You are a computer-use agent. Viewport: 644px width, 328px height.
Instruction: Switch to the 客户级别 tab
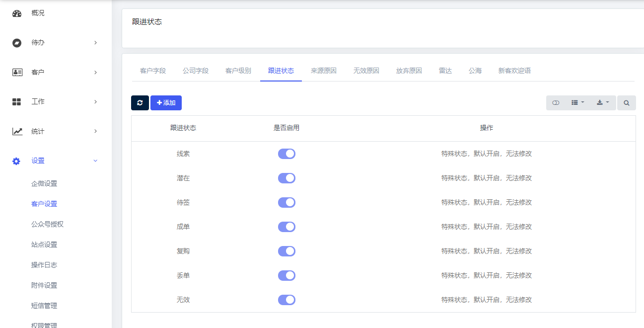click(x=238, y=71)
